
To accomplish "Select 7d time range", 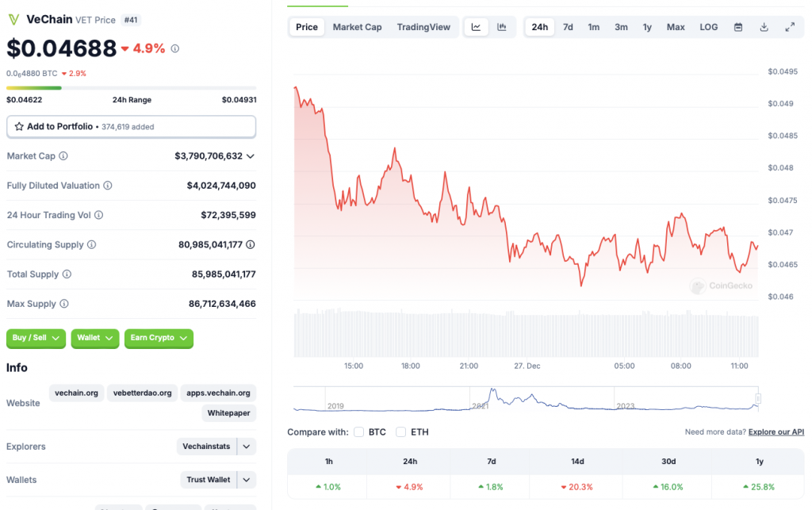I will click(x=568, y=27).
